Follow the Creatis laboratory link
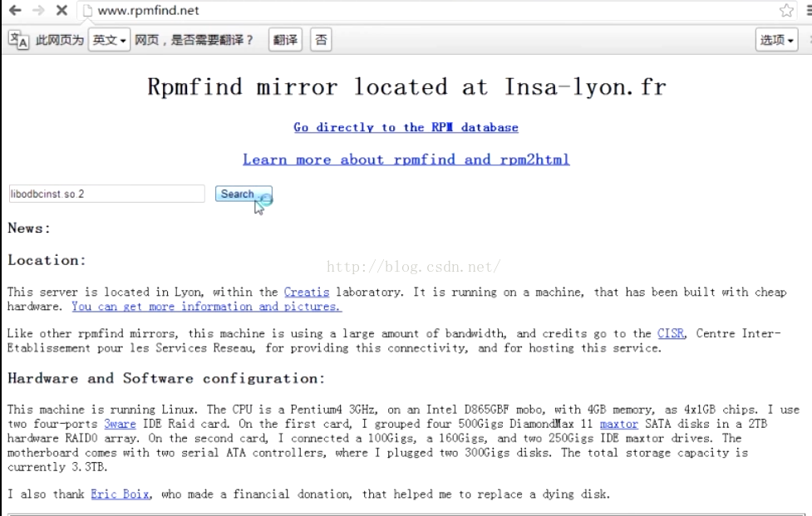The image size is (812, 516). 307,292
